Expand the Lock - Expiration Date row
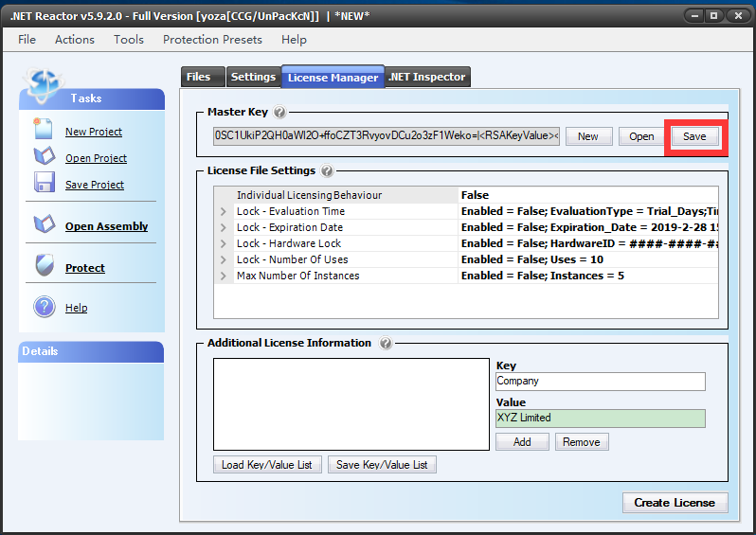 [223, 227]
